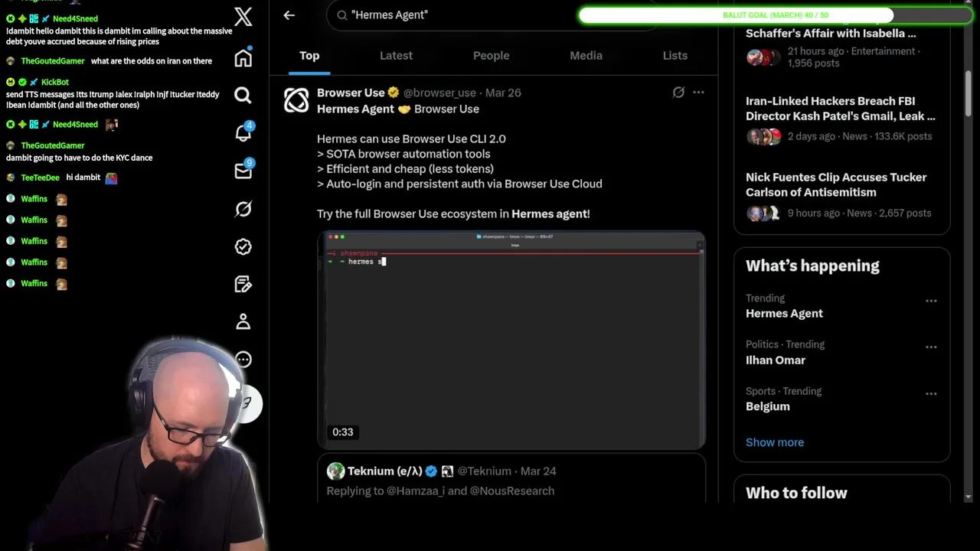This screenshot has width=980, height=551.
Task: Click TeeTeeDee username in chat
Action: [40, 178]
